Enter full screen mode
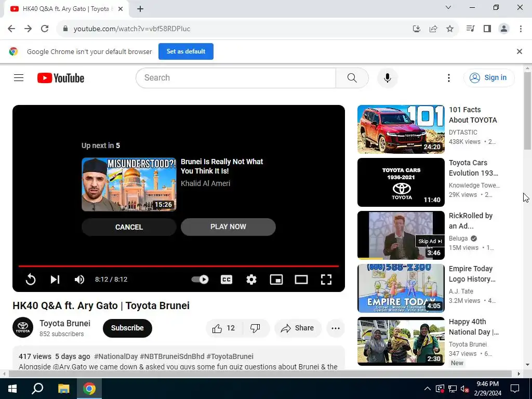 [326, 279]
